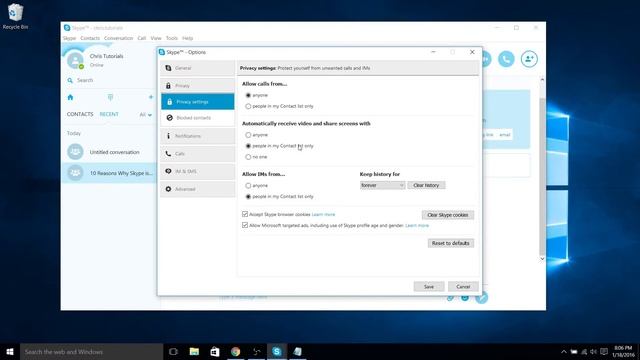Toggle Allow Microsoft targeted ads checkbox
Viewport: 640px width, 360px height.
tap(245, 225)
